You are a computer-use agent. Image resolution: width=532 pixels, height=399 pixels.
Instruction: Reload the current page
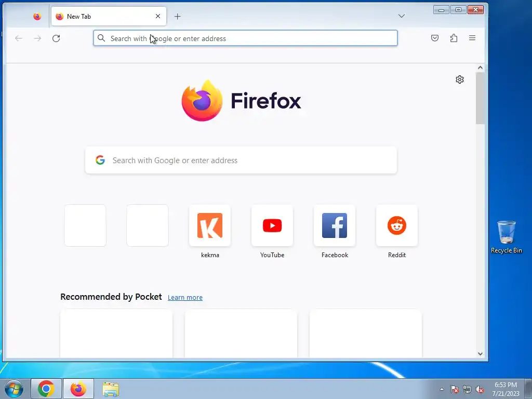pos(56,38)
